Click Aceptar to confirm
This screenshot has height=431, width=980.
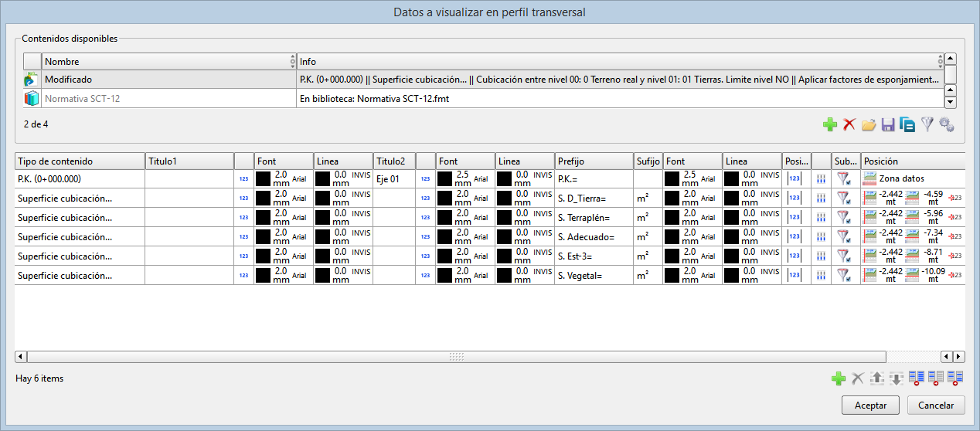click(870, 406)
